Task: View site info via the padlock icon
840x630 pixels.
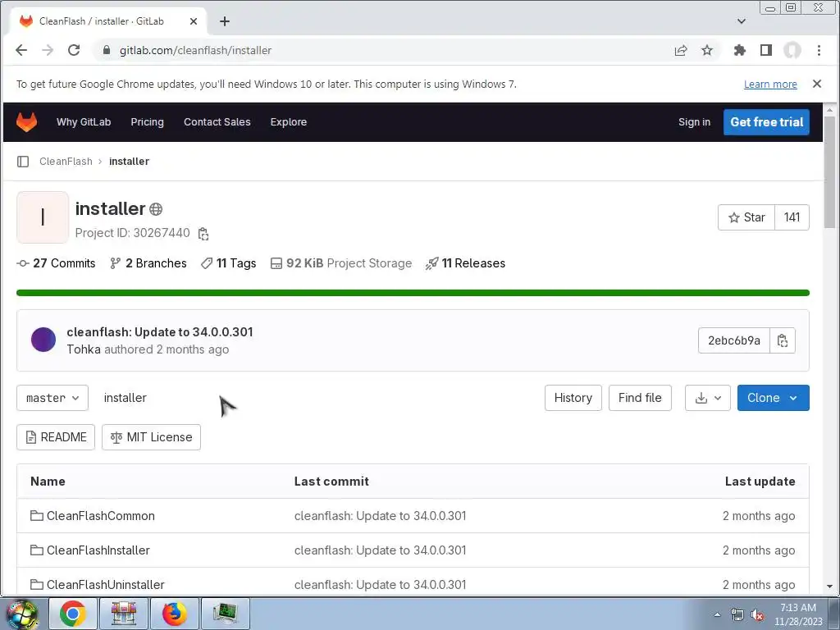Action: click(107, 50)
